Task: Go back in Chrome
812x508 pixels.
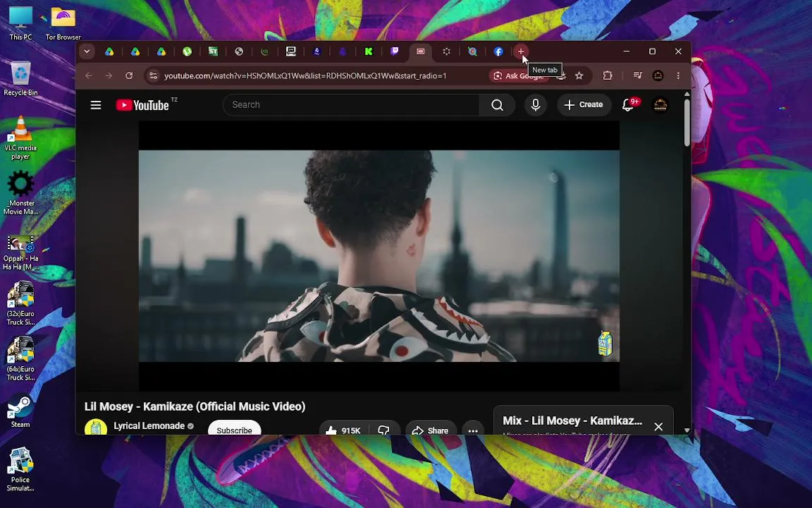Action: pyautogui.click(x=89, y=75)
